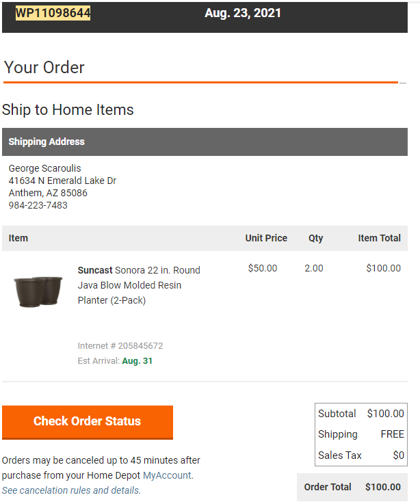
Task: Click the phone number 984-223-7483
Action: point(38,205)
